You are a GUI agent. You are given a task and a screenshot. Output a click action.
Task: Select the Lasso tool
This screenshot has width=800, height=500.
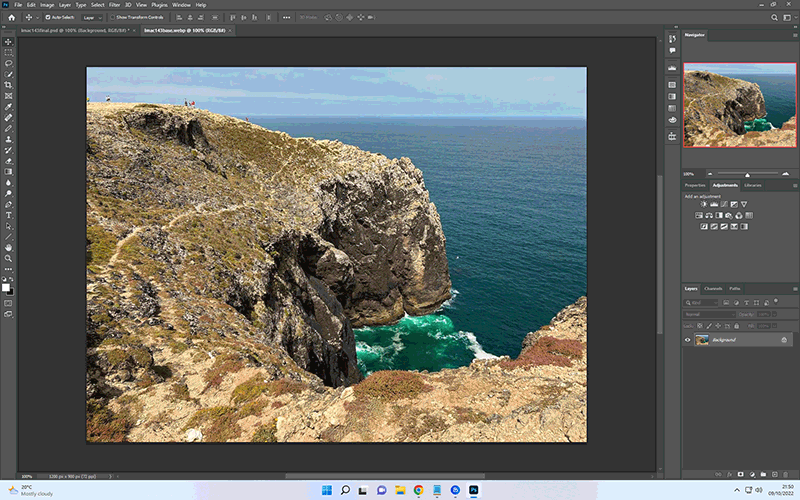coord(8,64)
